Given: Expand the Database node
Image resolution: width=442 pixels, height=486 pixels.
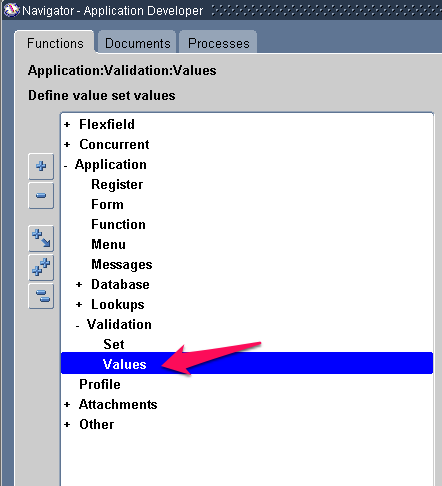Looking at the screenshot, I should 79,285.
